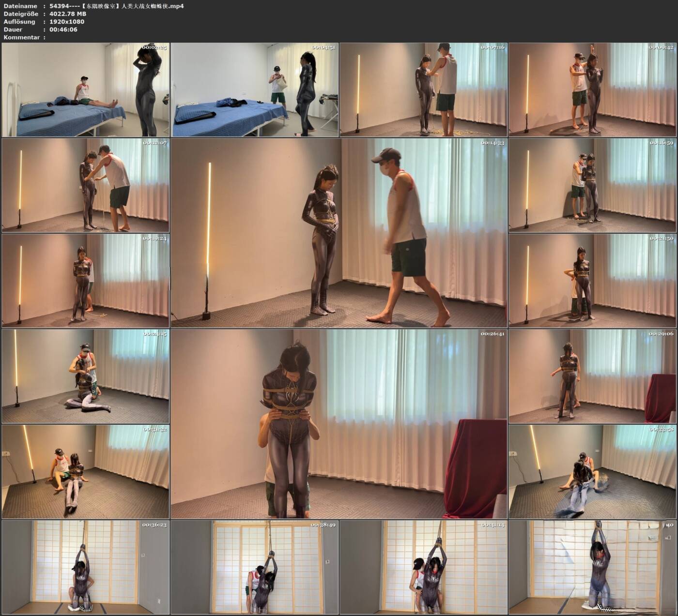This screenshot has height=616, width=678.
Task: Click the Dauer label
Action: point(13,30)
